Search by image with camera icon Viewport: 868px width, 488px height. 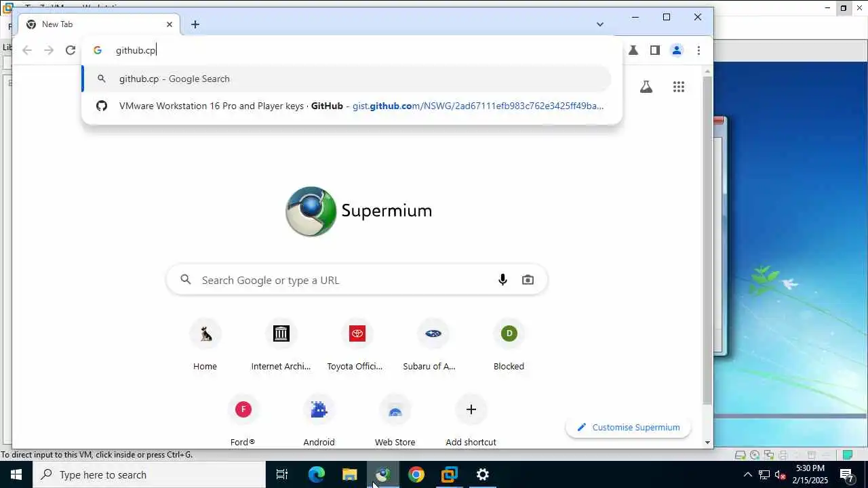point(528,280)
